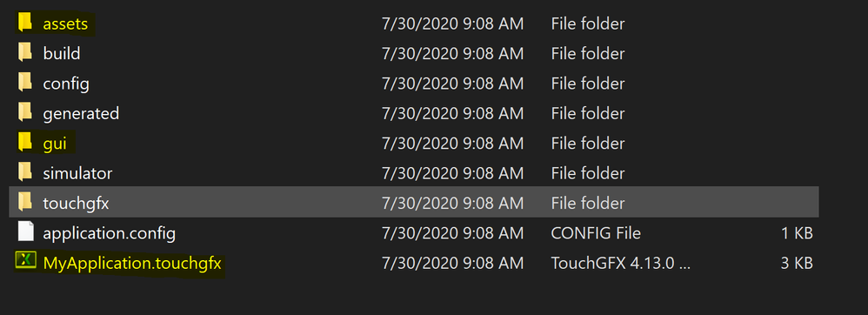Click the gui folder's File folder type

point(588,144)
